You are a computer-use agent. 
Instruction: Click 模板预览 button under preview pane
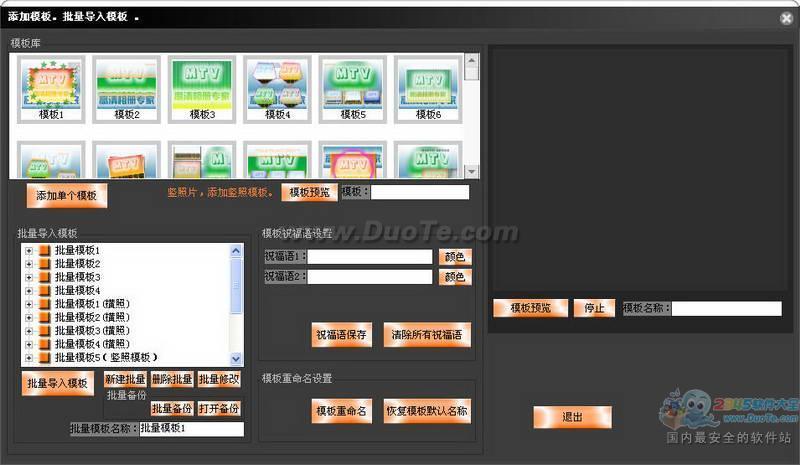pyautogui.click(x=531, y=308)
